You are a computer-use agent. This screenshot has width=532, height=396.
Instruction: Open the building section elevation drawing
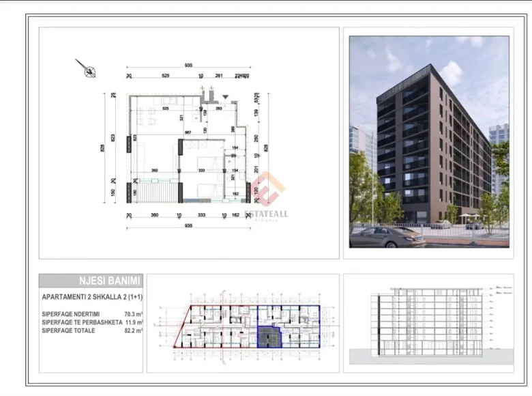pyautogui.click(x=428, y=323)
